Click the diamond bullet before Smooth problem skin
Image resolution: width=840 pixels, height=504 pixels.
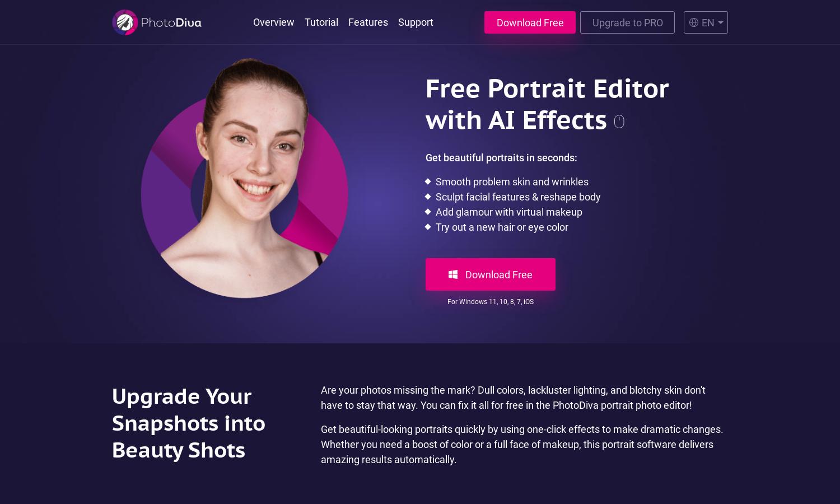coord(428,181)
